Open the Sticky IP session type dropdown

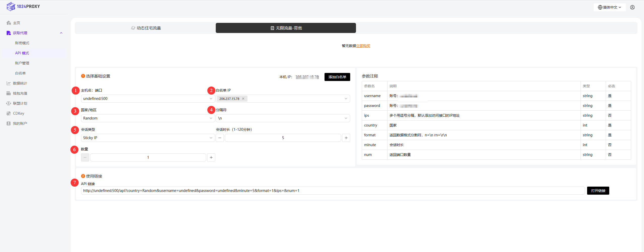click(148, 138)
